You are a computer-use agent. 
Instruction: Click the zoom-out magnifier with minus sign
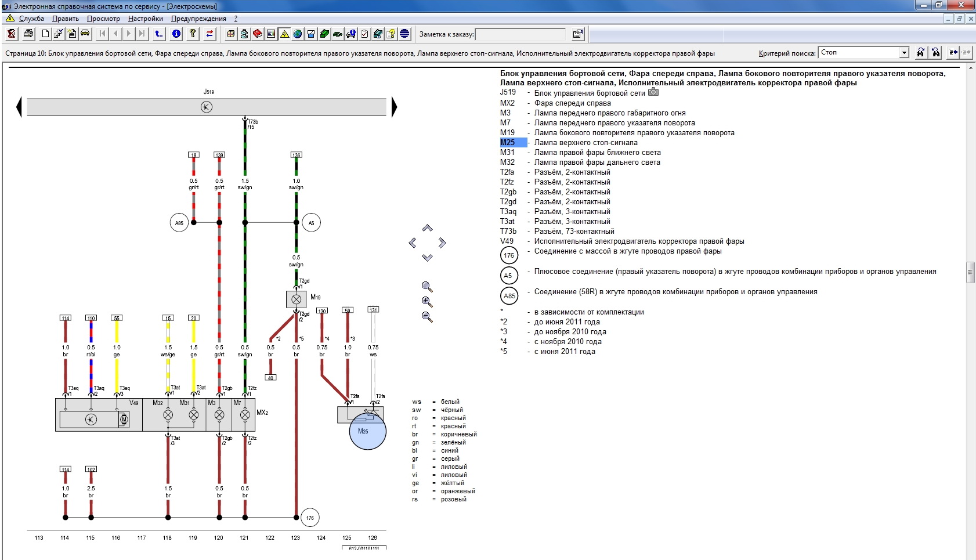(x=427, y=317)
